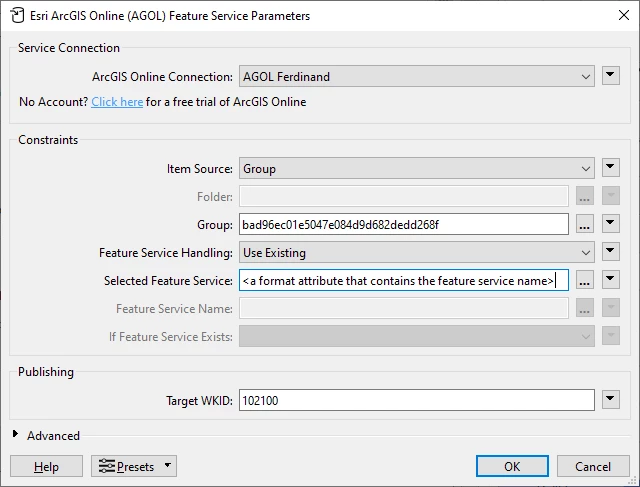
Task: Click the Target WKID input field
Action: [416, 400]
